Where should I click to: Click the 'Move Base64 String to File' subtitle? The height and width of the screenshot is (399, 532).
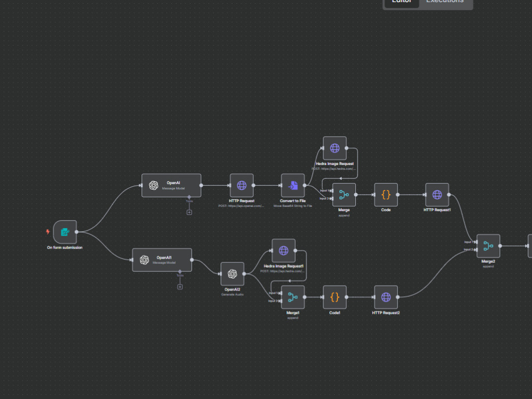(x=293, y=206)
